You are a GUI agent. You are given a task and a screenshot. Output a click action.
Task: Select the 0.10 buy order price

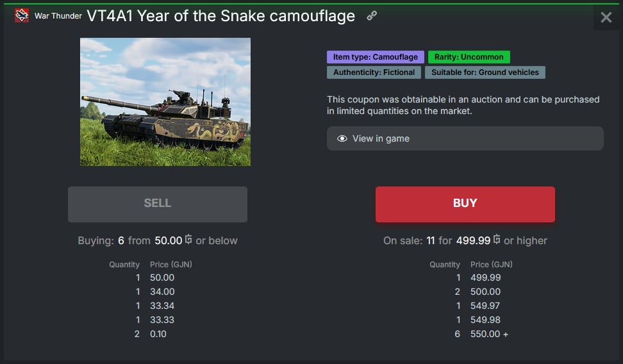tap(158, 334)
